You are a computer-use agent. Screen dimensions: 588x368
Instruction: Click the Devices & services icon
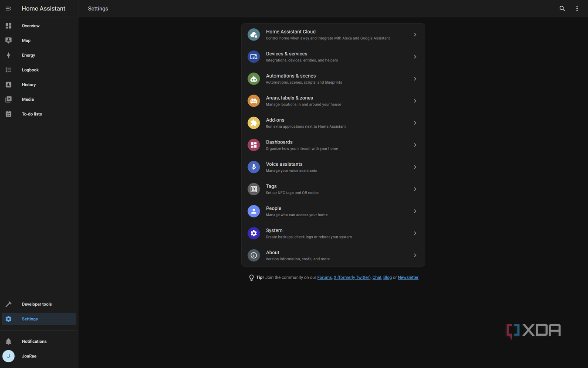pyautogui.click(x=253, y=57)
